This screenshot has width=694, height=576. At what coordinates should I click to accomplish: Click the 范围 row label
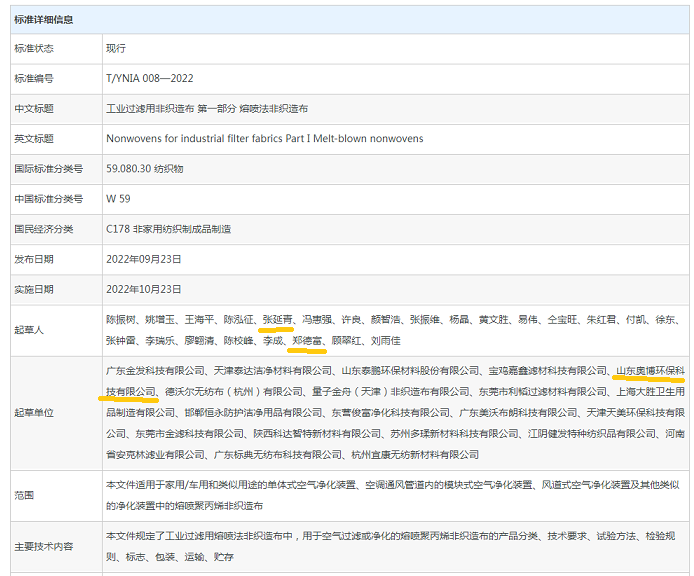(x=24, y=495)
